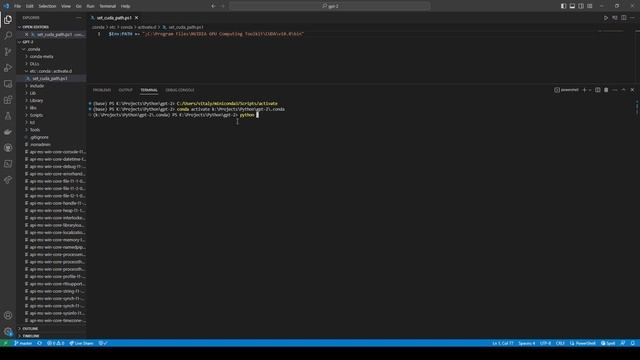This screenshot has height=360, width=640.
Task: Open the Testing flask view
Action: tap(8, 116)
